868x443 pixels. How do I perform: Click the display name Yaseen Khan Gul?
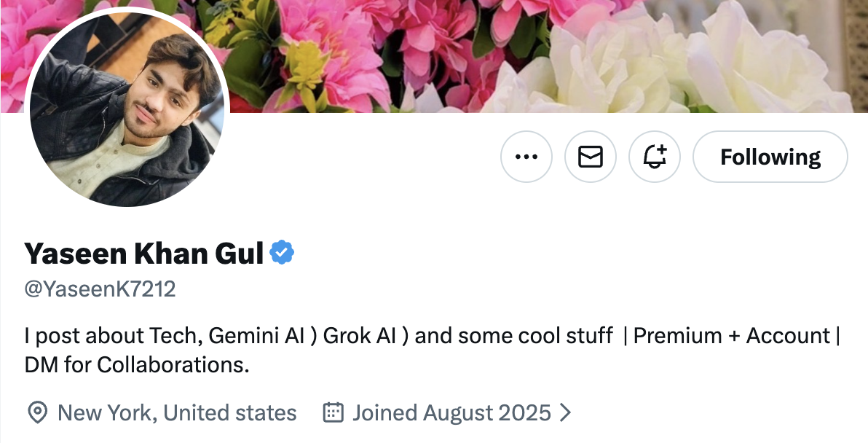[x=143, y=253]
